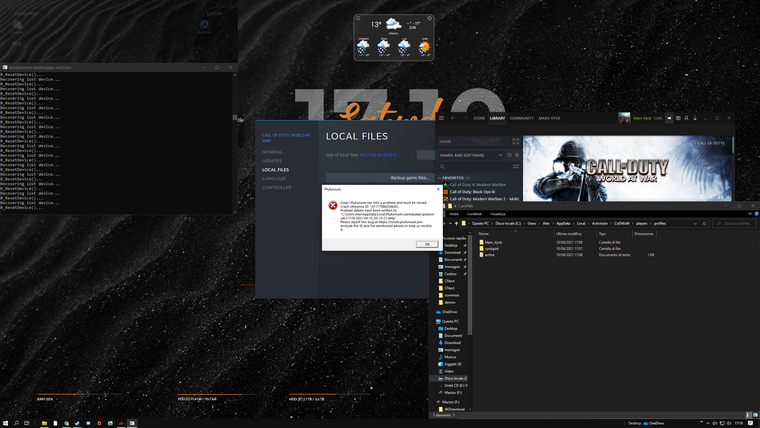Screen dimensions: 760x428
Task: Open Steam downloads arrow icon in title bar
Action: coord(695,118)
